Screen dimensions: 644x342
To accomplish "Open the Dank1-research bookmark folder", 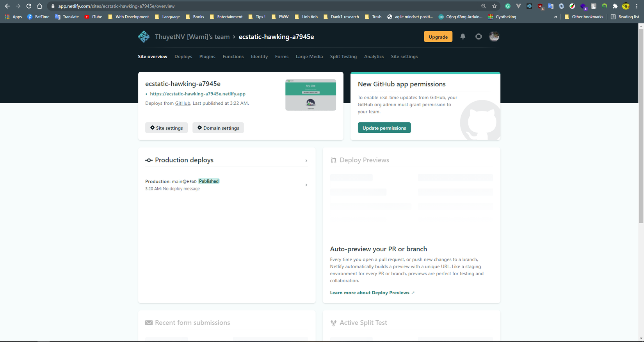I will tap(341, 17).
